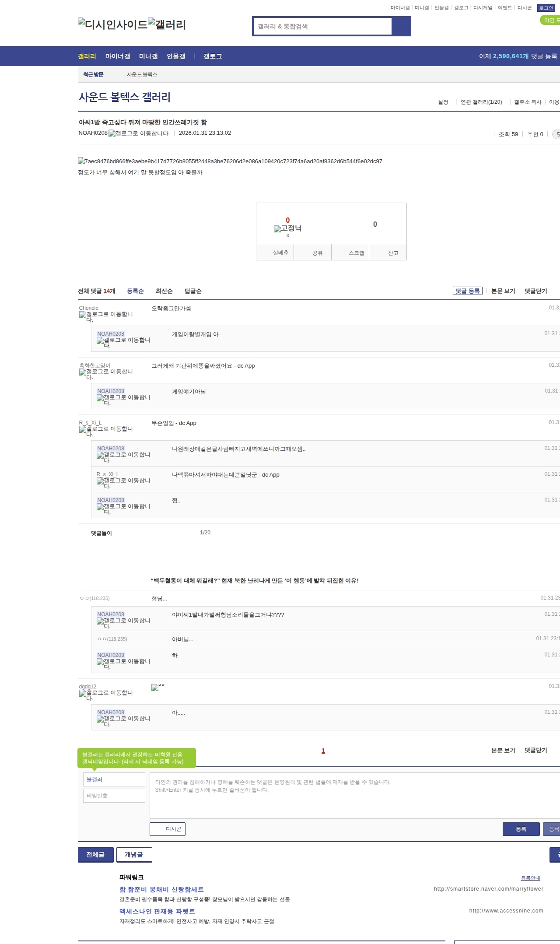Sort comments by 최신순
This screenshot has height=944, width=560.
[164, 291]
